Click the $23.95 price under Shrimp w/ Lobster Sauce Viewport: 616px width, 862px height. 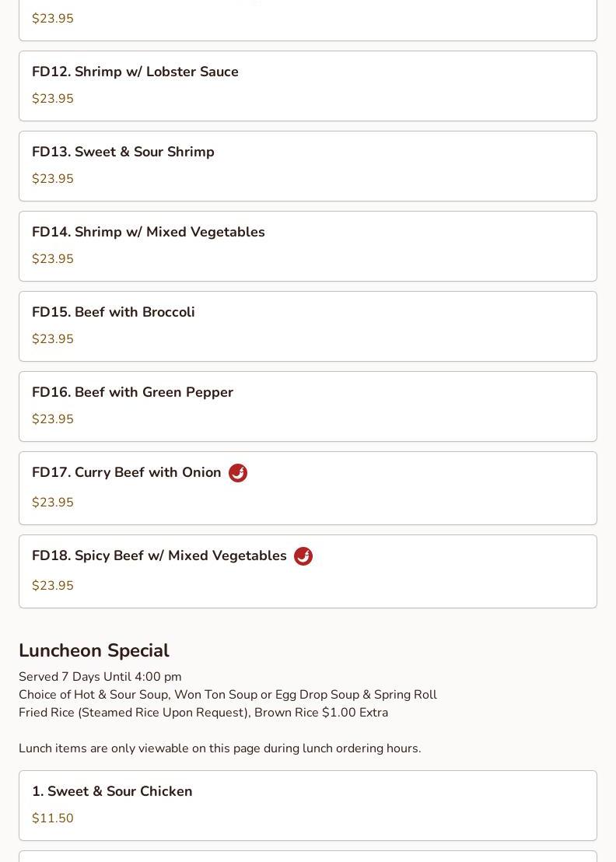[x=53, y=99]
